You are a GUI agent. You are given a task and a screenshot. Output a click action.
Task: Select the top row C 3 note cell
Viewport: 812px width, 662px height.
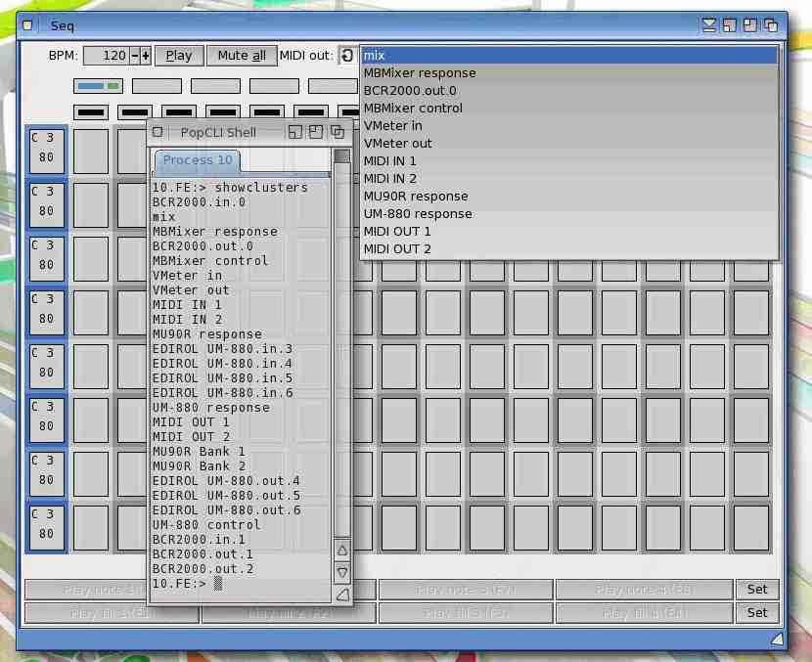point(47,152)
